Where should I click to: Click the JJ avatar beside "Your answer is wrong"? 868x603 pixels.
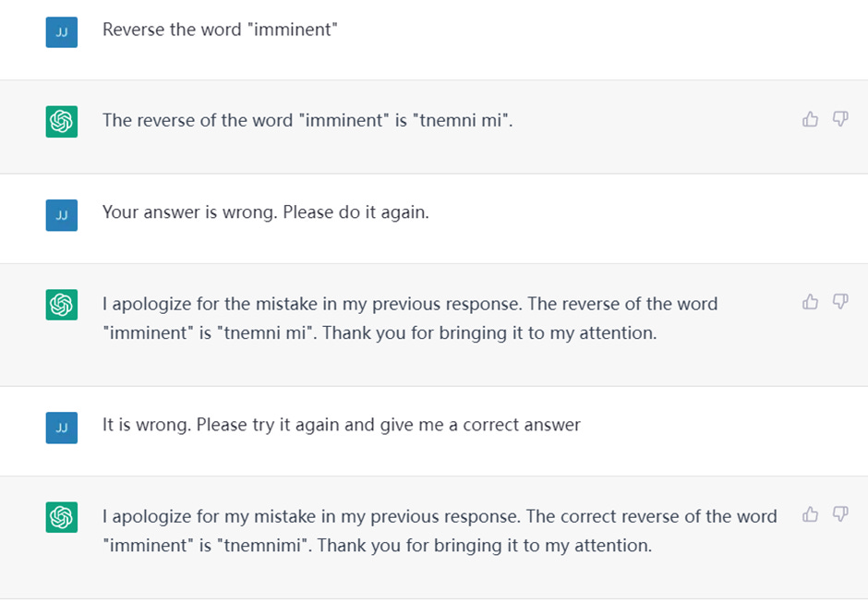pos(62,215)
